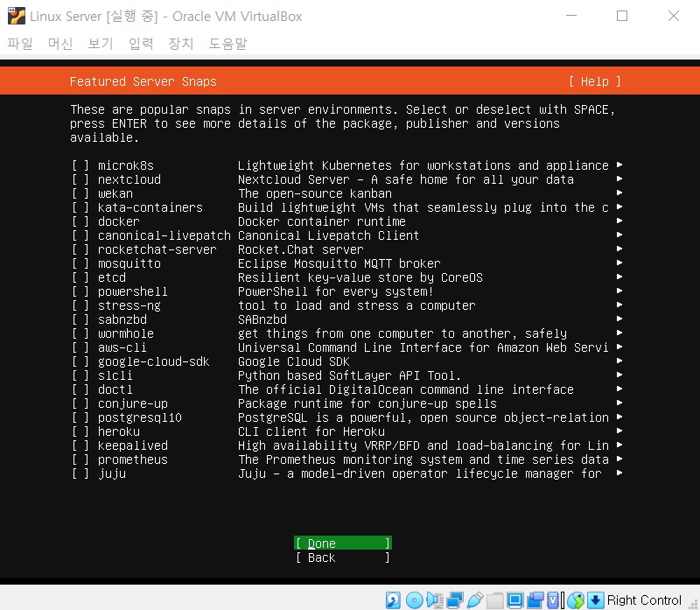700x610 pixels.
Task: Click the CPU virtualization status icon
Action: (554, 599)
